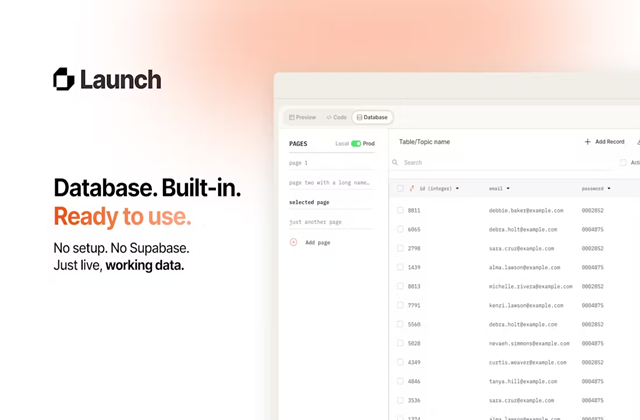
Task: Check the checkbox for row 4846
Action: pyautogui.click(x=400, y=381)
